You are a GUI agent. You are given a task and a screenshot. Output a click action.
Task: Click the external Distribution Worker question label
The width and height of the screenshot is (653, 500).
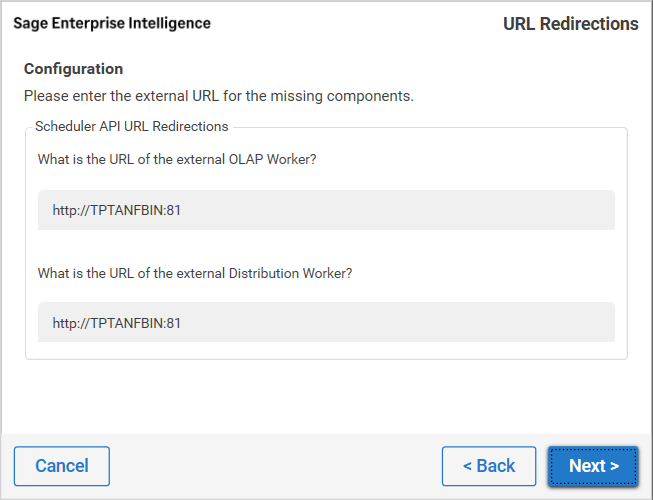[195, 272]
